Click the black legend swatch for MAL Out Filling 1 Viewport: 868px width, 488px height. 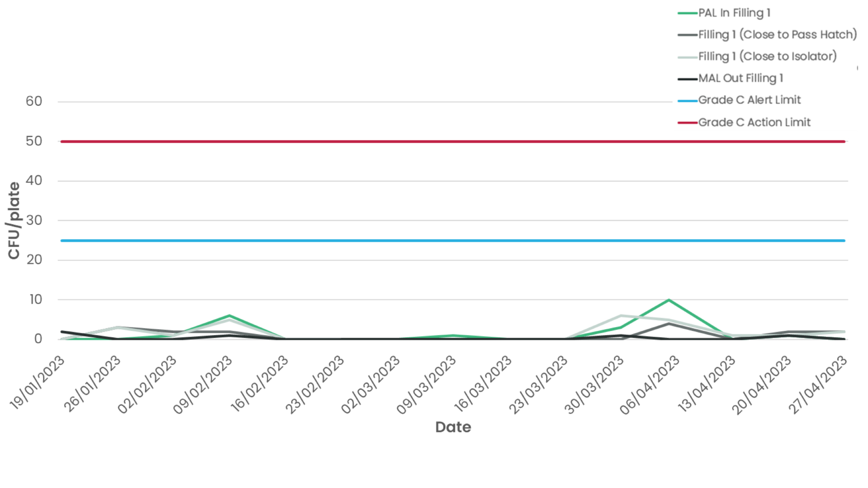coord(687,79)
